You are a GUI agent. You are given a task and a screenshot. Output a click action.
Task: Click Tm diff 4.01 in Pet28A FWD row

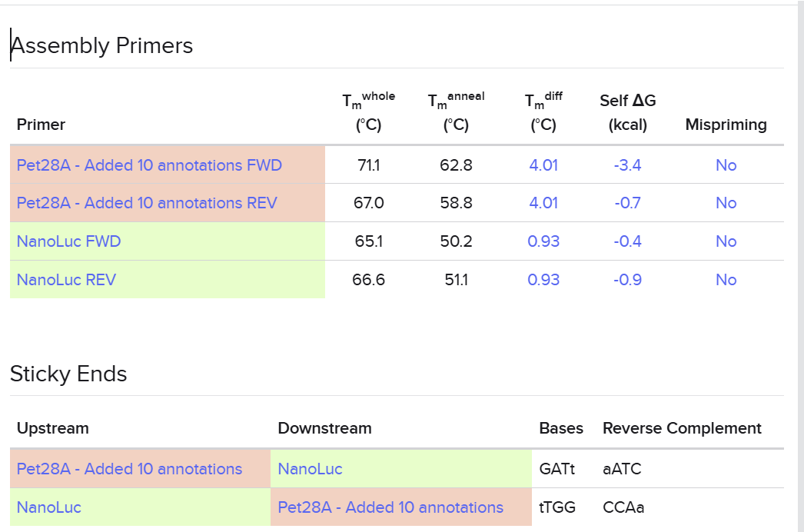pyautogui.click(x=543, y=165)
